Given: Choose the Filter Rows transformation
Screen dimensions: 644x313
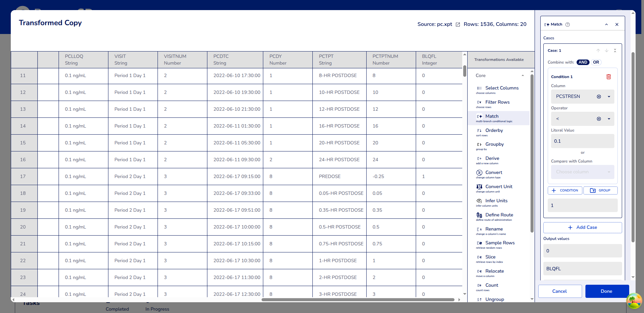Looking at the screenshot, I should tap(497, 102).
